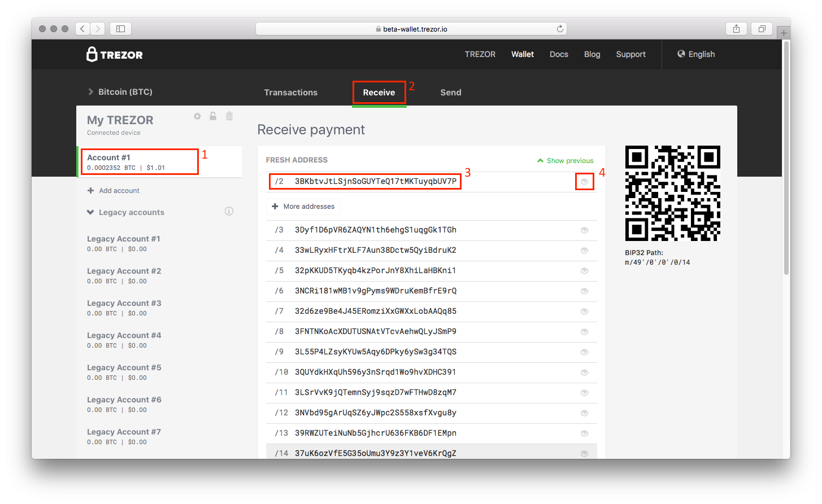Click the trash icon to forget device

(x=229, y=116)
